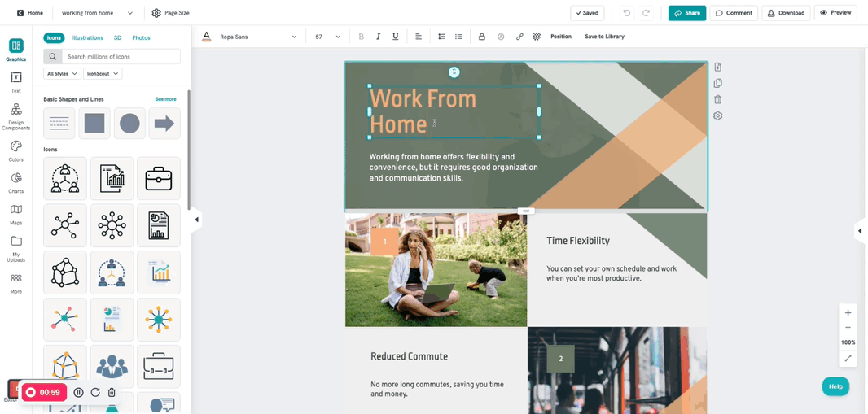
Task: Pause the screen recording
Action: click(79, 392)
